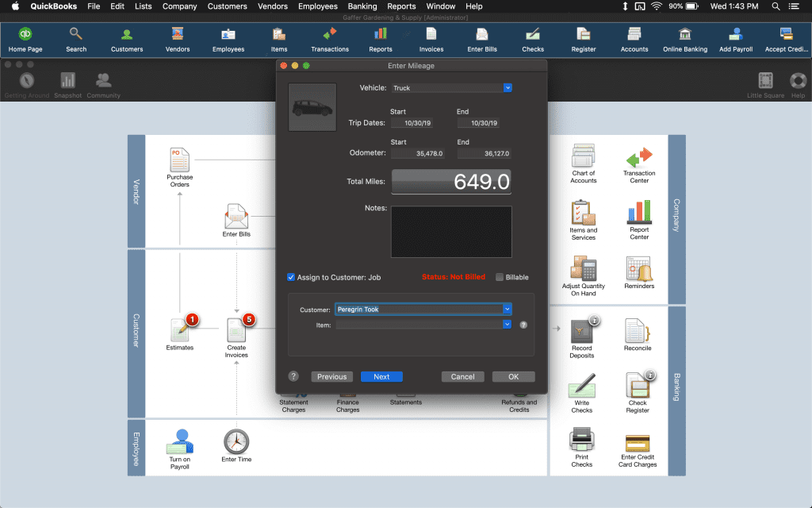Open the Apple menu
Screen dimensions: 812x508
tap(16, 6)
